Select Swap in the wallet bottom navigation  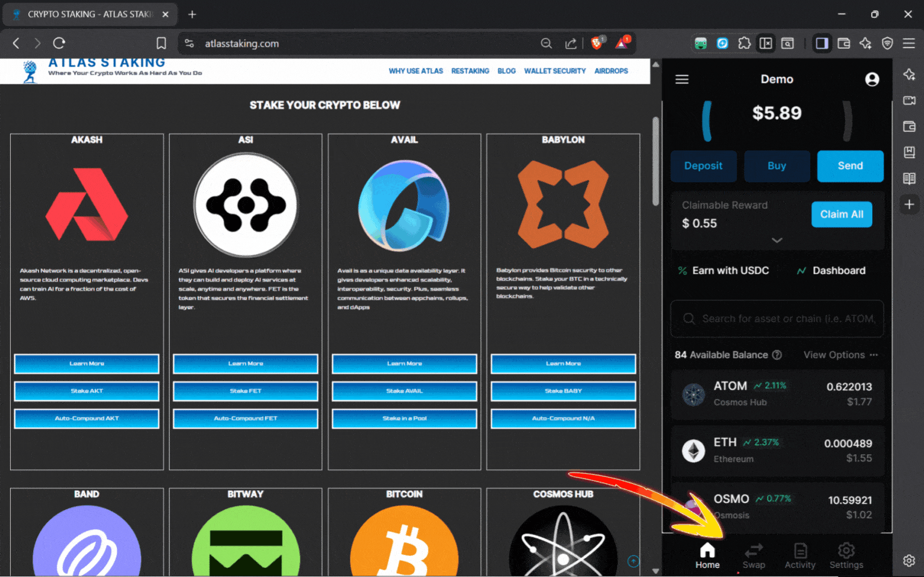click(754, 555)
